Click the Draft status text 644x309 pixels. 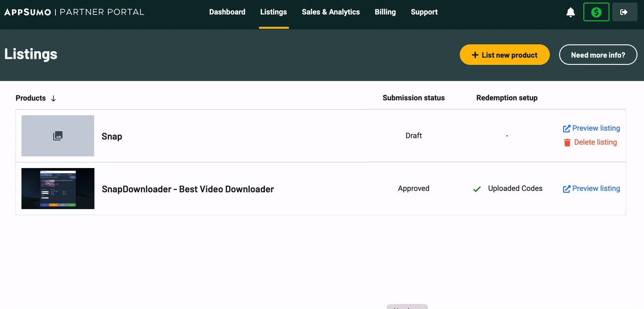point(414,136)
